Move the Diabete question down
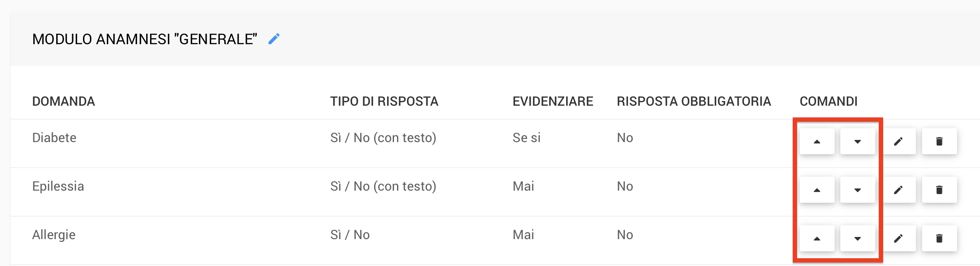This screenshot has width=980, height=266. click(x=858, y=141)
